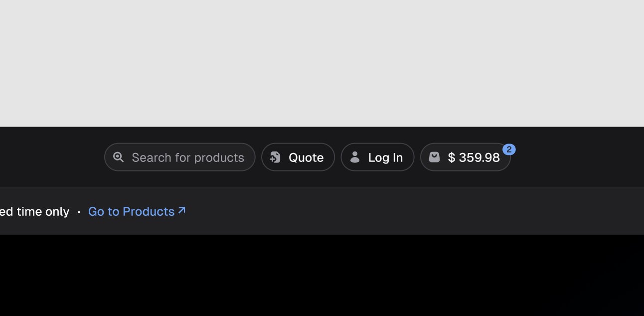Click the word 'Products' in the blue link
The width and height of the screenshot is (644, 316).
[149, 211]
